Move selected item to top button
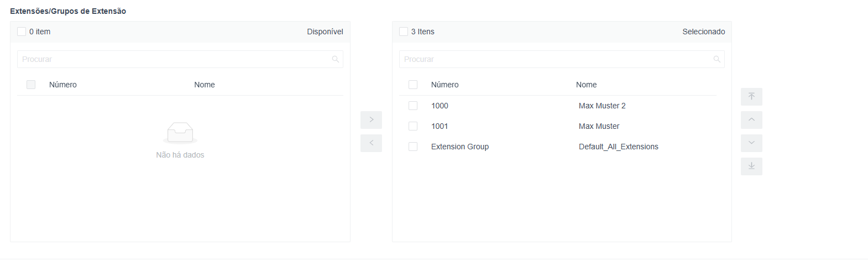 tap(751, 97)
